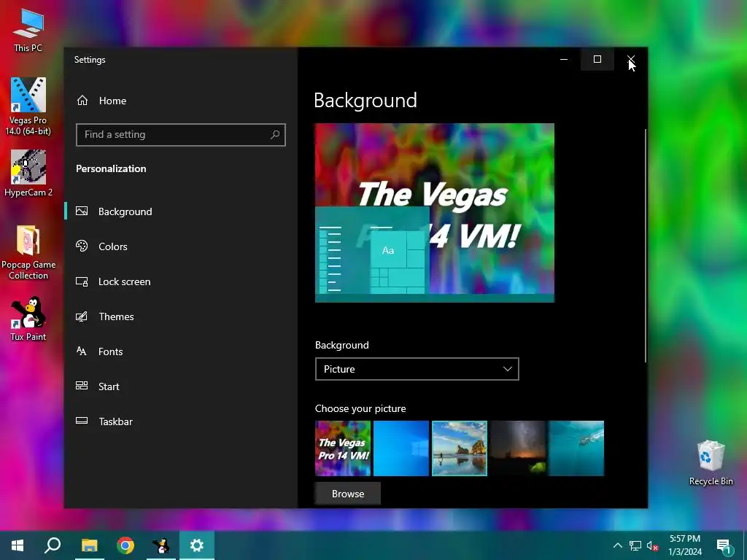This screenshot has height=560, width=747.
Task: Choose the beach rocks picture thumbnail
Action: point(460,448)
